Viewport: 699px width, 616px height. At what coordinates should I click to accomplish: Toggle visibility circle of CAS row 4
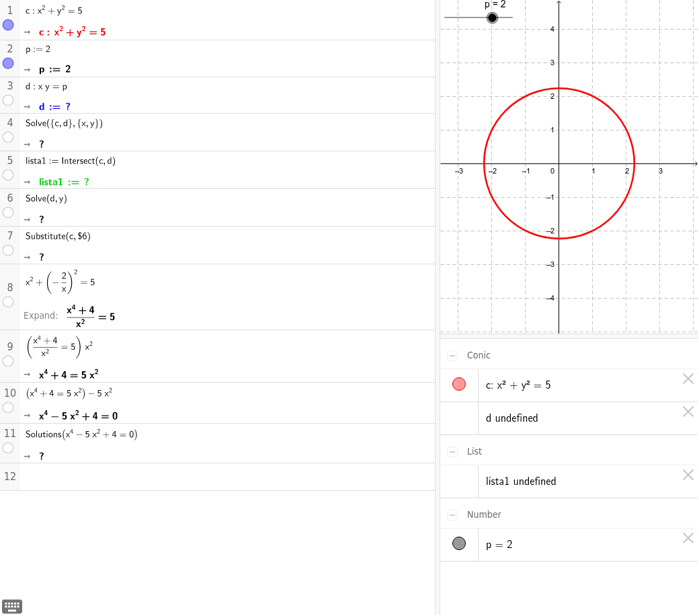pos(8,137)
